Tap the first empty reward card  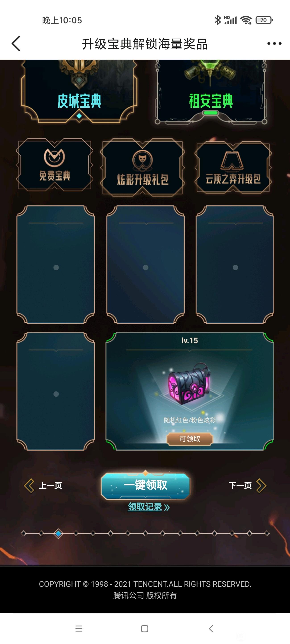coord(56,265)
